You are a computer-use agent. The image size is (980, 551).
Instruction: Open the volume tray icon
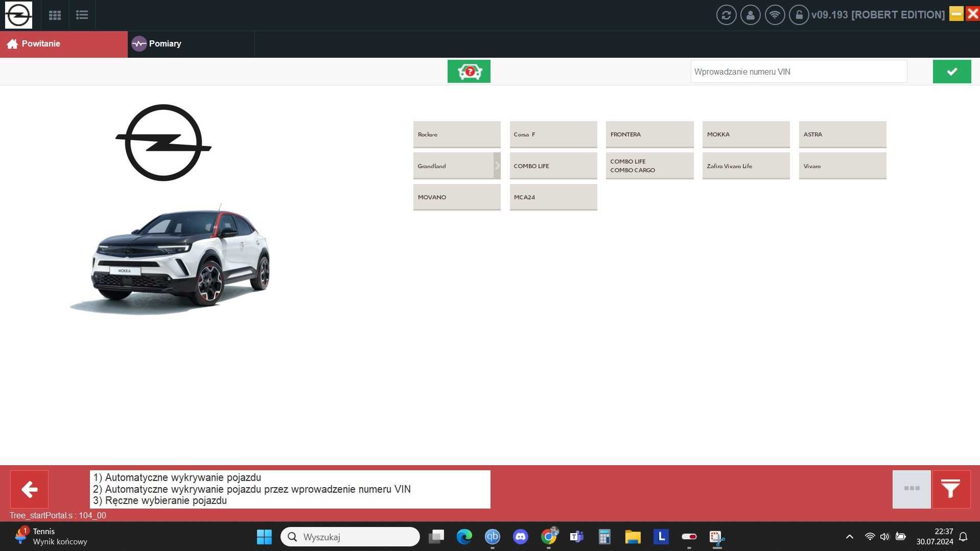point(884,537)
